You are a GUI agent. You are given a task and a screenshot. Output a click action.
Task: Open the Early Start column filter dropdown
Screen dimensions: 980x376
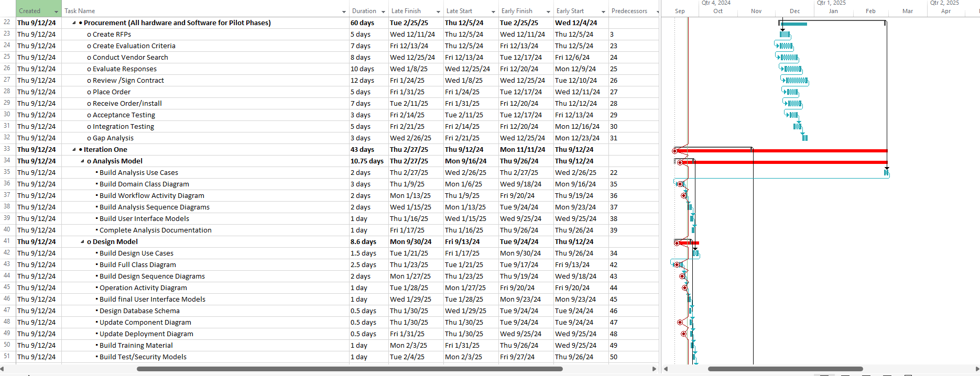603,12
